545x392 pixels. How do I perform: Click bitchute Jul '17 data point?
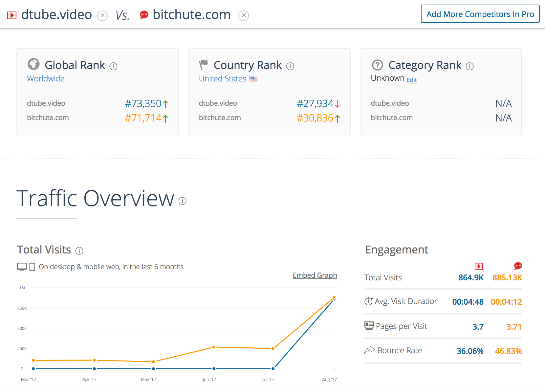(273, 348)
